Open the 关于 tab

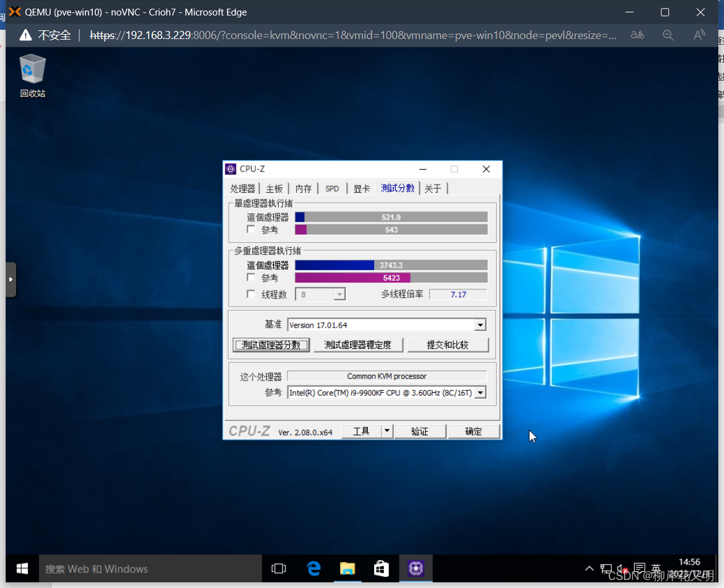[x=433, y=188]
